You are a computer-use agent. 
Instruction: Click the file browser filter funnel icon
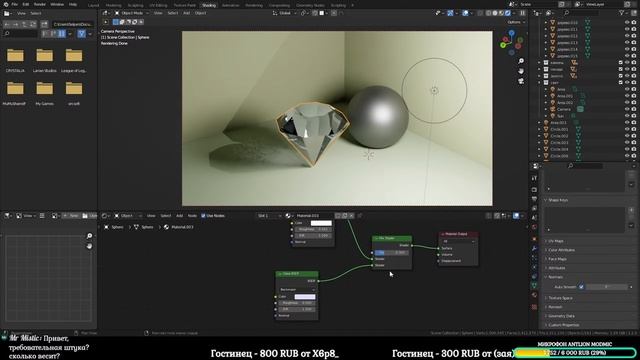(x=82, y=34)
